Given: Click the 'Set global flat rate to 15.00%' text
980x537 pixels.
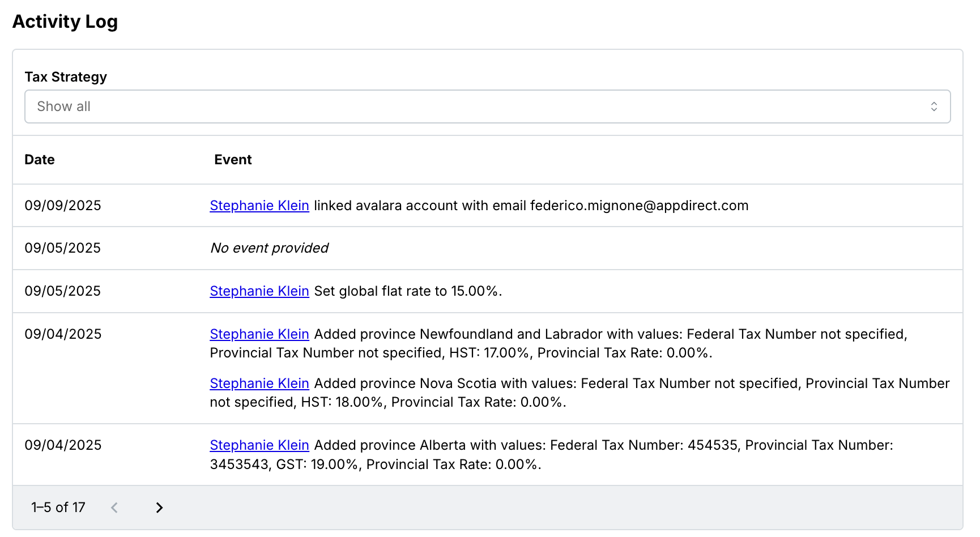Looking at the screenshot, I should pyautogui.click(x=408, y=291).
